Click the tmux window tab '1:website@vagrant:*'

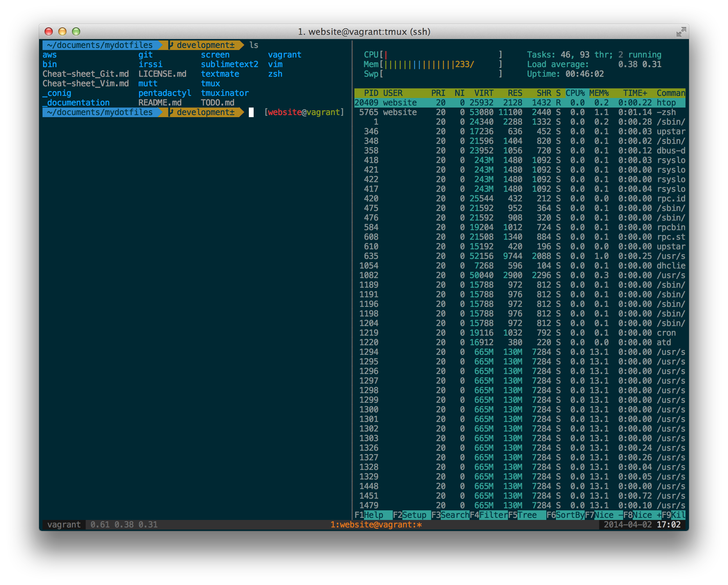[x=376, y=524]
